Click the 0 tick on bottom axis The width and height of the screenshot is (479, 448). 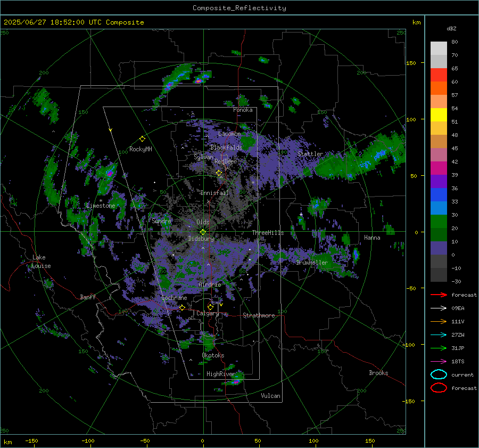click(x=203, y=441)
